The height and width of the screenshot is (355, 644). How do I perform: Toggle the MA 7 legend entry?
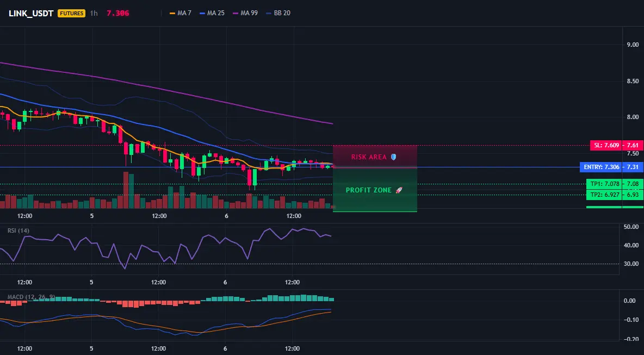point(180,13)
